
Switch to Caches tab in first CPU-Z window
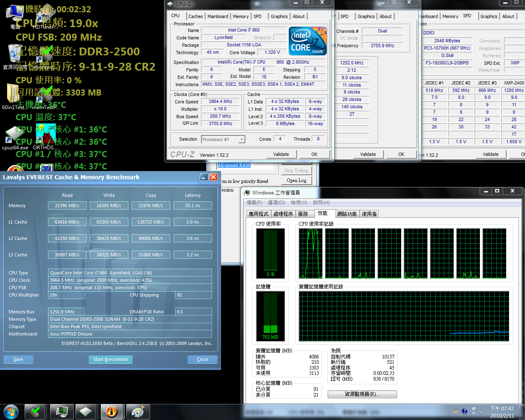coord(195,16)
